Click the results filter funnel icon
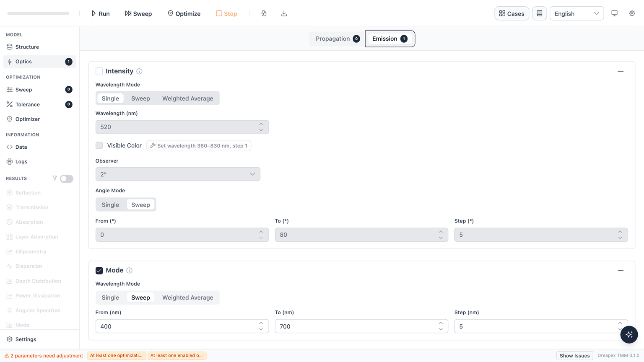 coord(55,178)
